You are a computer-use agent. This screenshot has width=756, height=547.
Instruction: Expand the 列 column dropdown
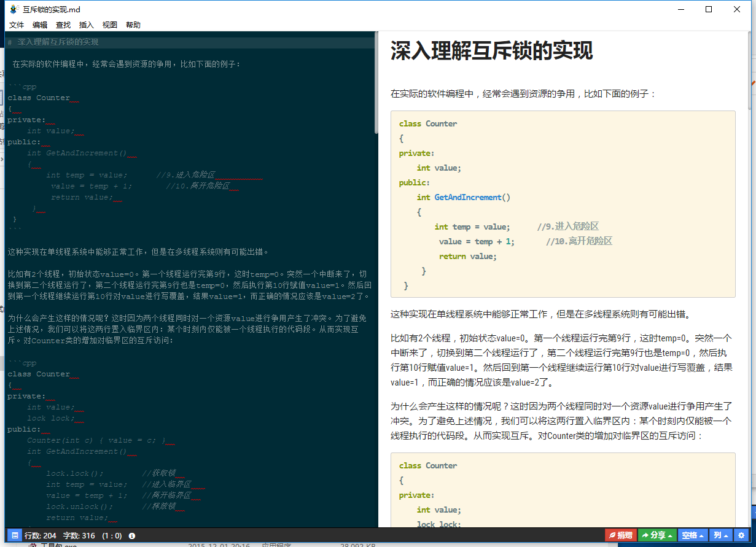pyautogui.click(x=721, y=535)
